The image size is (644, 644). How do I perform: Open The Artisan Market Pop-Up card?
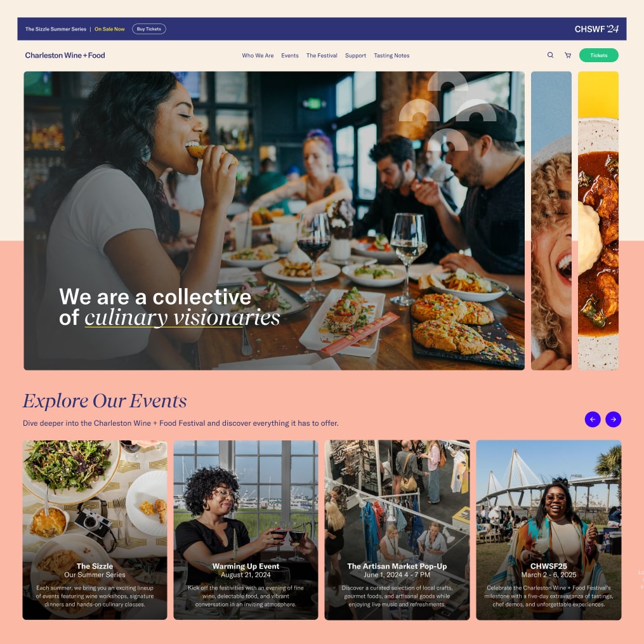(x=397, y=530)
